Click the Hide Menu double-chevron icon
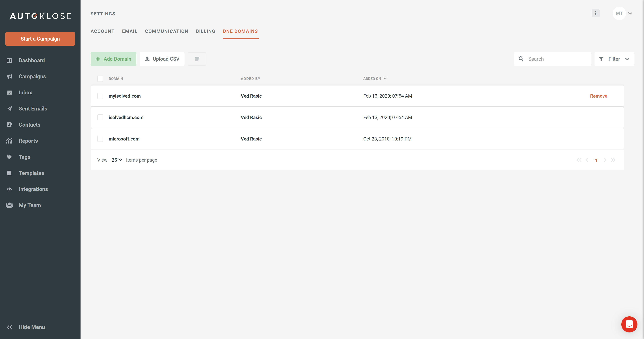Viewport: 644px width, 339px height. click(x=10, y=327)
